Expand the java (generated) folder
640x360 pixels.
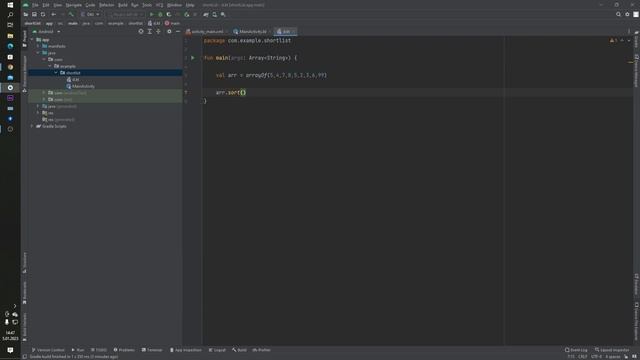[x=38, y=106]
